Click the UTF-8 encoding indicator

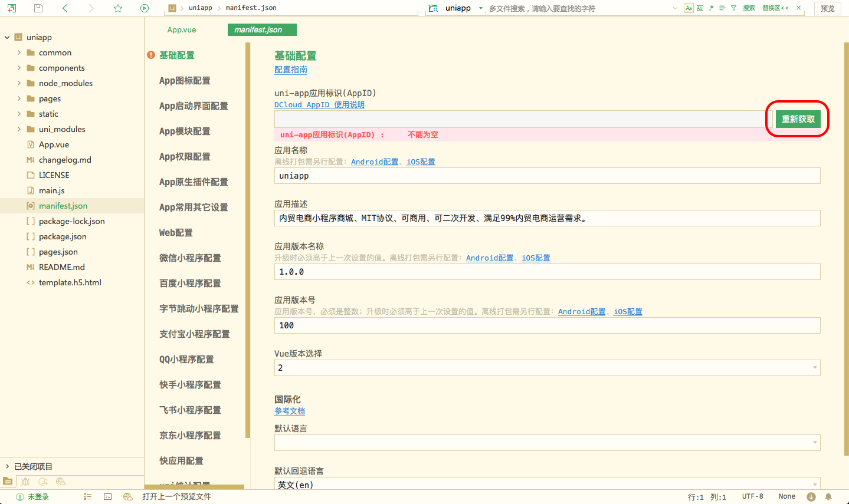pos(753,497)
